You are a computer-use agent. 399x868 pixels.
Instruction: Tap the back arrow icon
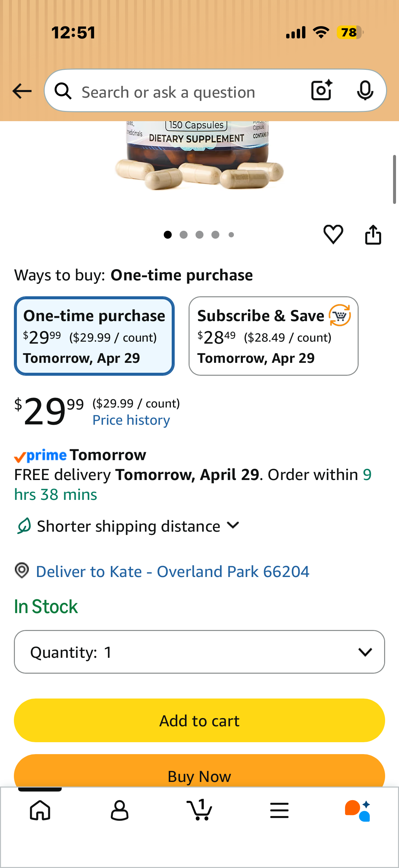point(22,91)
